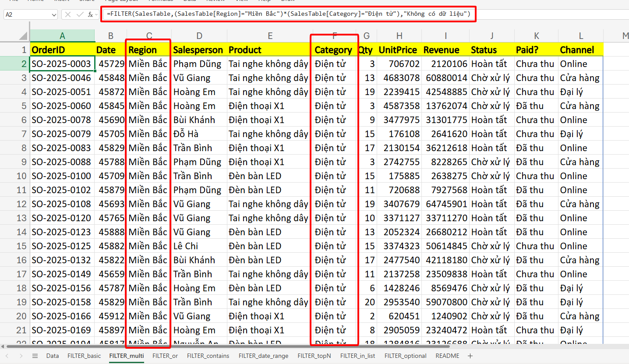This screenshot has height=364, width=629.
Task: Select column J header
Action: click(x=492, y=36)
